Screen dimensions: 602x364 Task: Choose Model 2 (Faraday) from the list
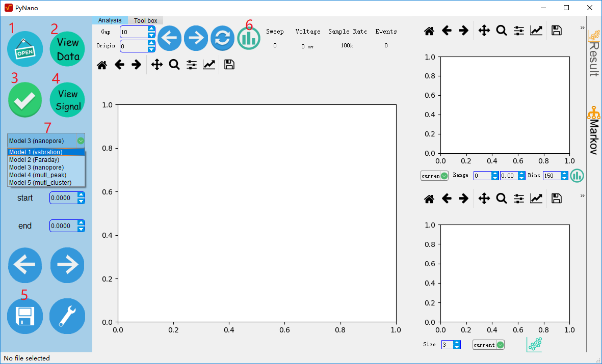46,160
